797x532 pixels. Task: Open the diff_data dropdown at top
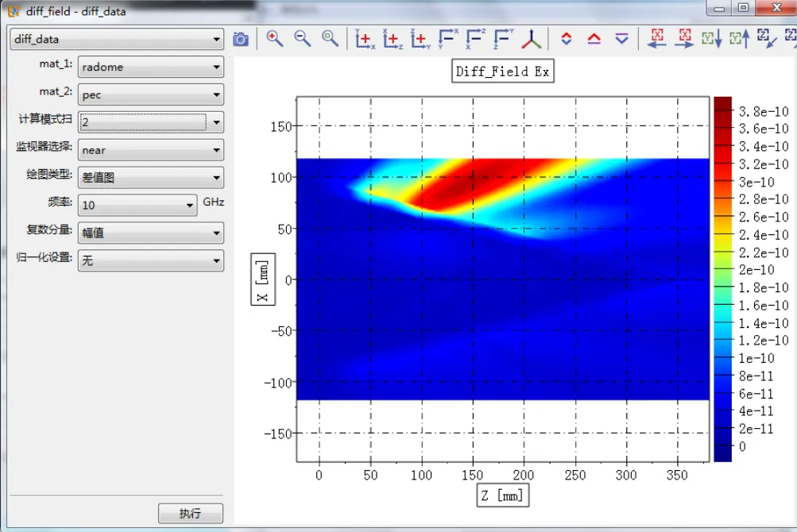(x=117, y=39)
